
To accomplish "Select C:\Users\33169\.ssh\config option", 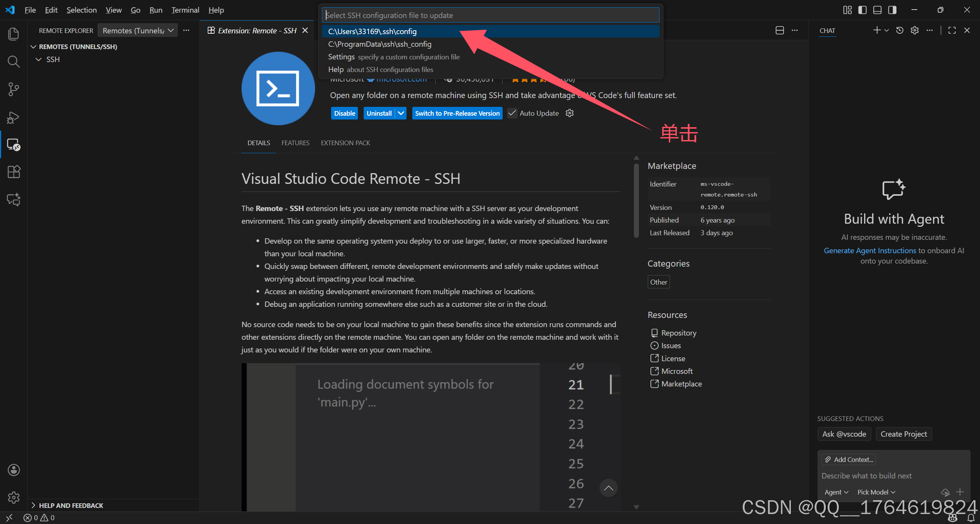I will point(372,31).
